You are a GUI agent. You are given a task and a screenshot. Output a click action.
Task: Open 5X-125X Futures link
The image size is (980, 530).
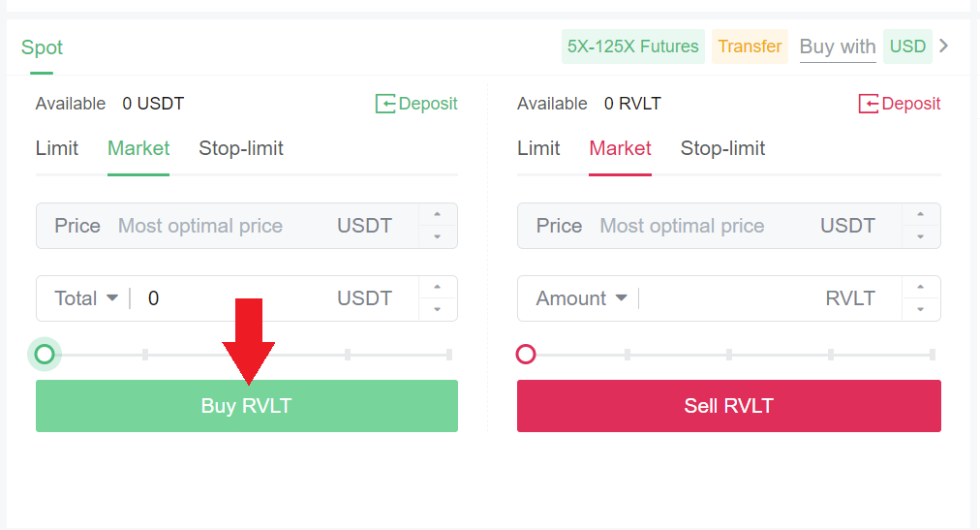tap(633, 47)
